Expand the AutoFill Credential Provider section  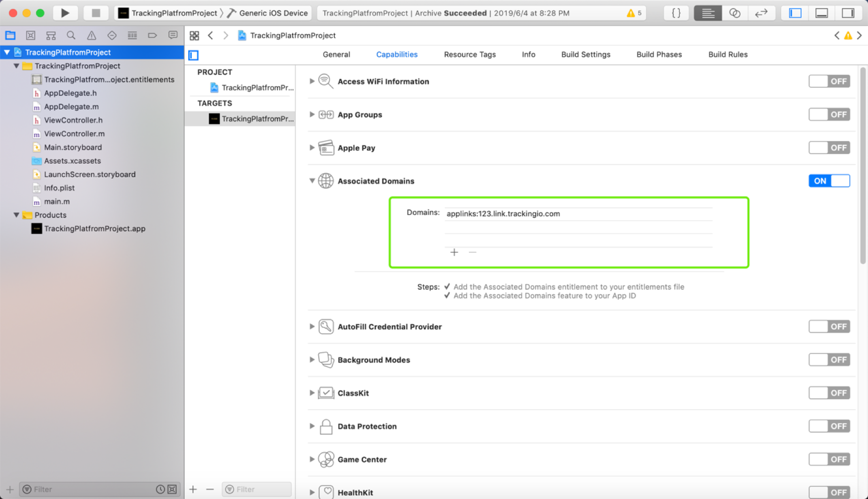click(x=312, y=326)
